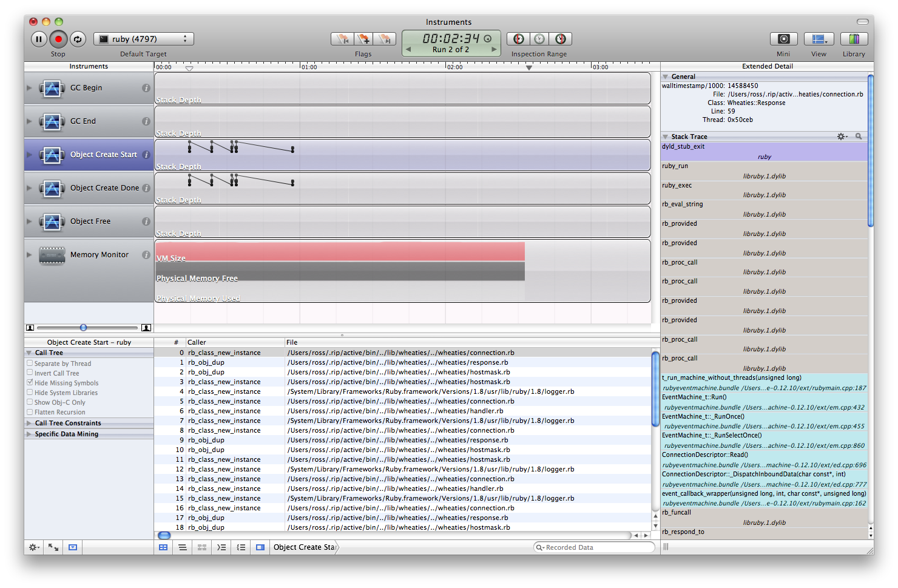Click the red Stop recording button

(58, 39)
